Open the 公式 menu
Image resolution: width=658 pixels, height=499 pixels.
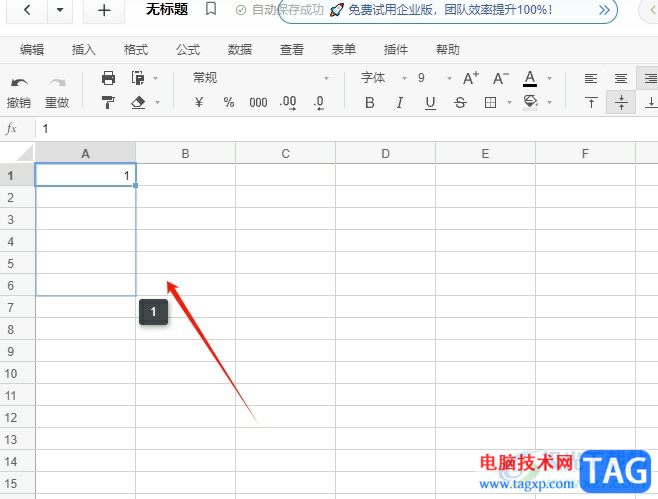pos(188,50)
